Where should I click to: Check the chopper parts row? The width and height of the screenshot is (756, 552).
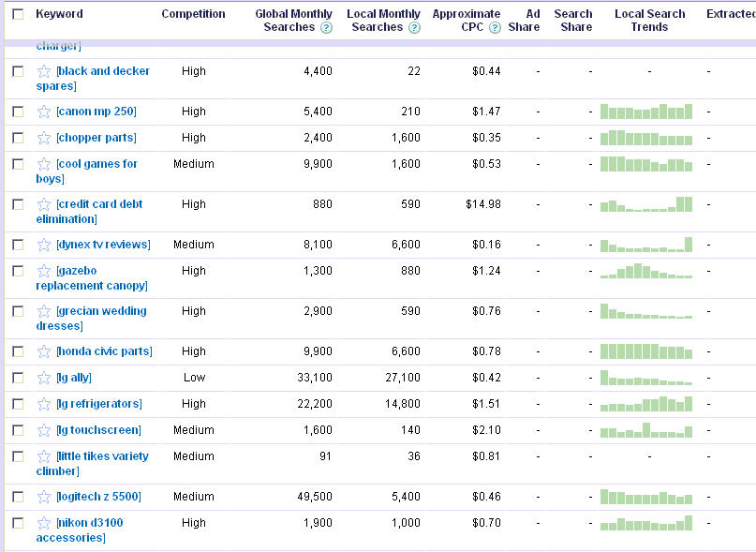(18, 138)
